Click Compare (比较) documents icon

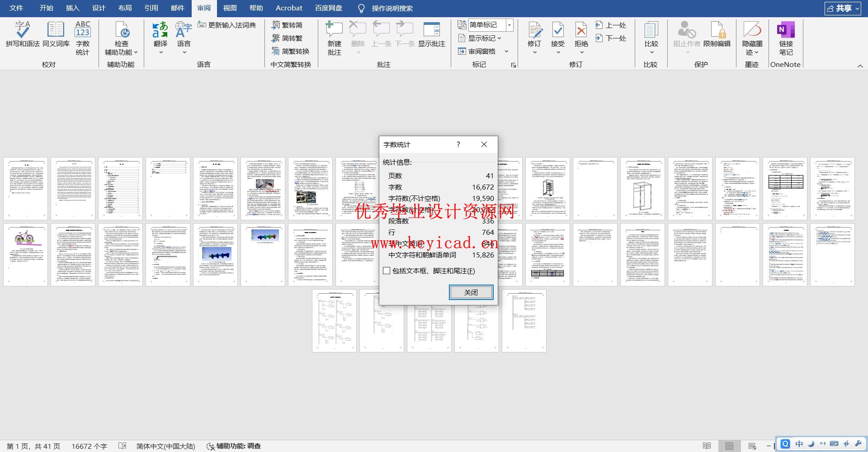pyautogui.click(x=651, y=30)
